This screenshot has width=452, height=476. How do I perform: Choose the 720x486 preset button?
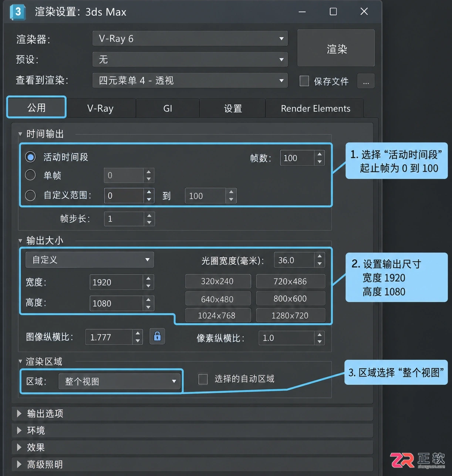[x=290, y=281]
